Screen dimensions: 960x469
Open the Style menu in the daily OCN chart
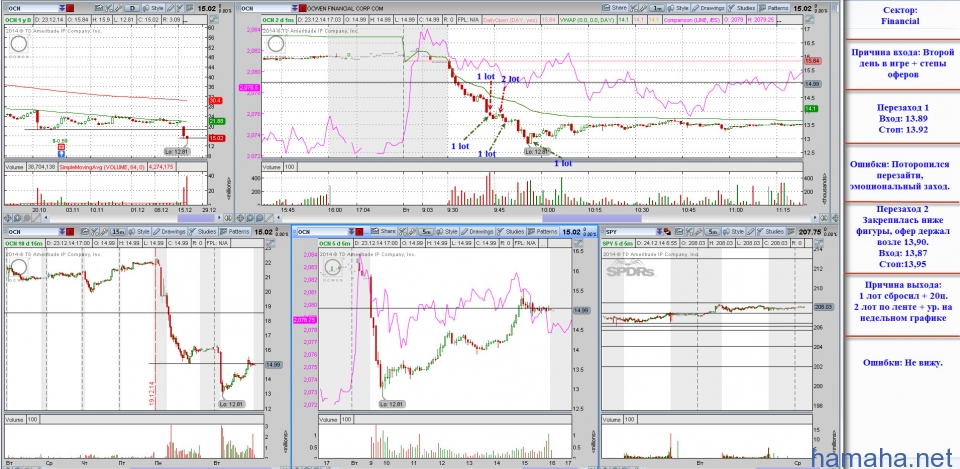tap(153, 8)
